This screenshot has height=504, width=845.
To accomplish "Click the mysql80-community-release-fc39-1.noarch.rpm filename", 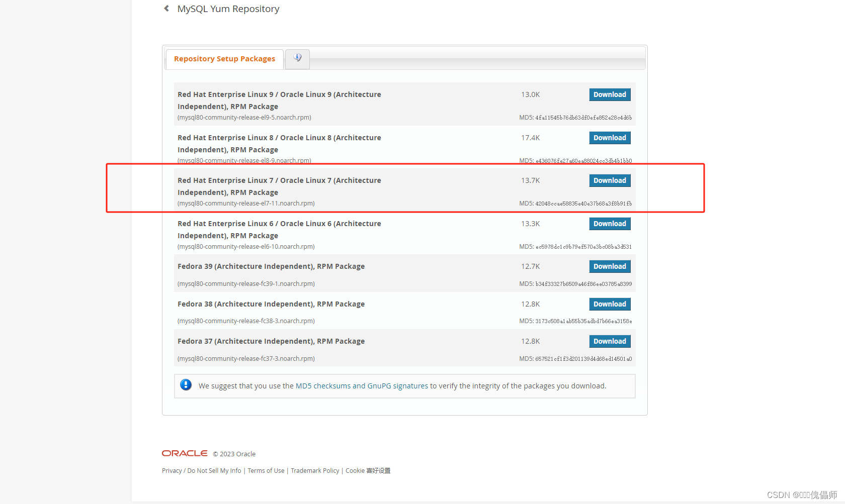I will coord(246,284).
